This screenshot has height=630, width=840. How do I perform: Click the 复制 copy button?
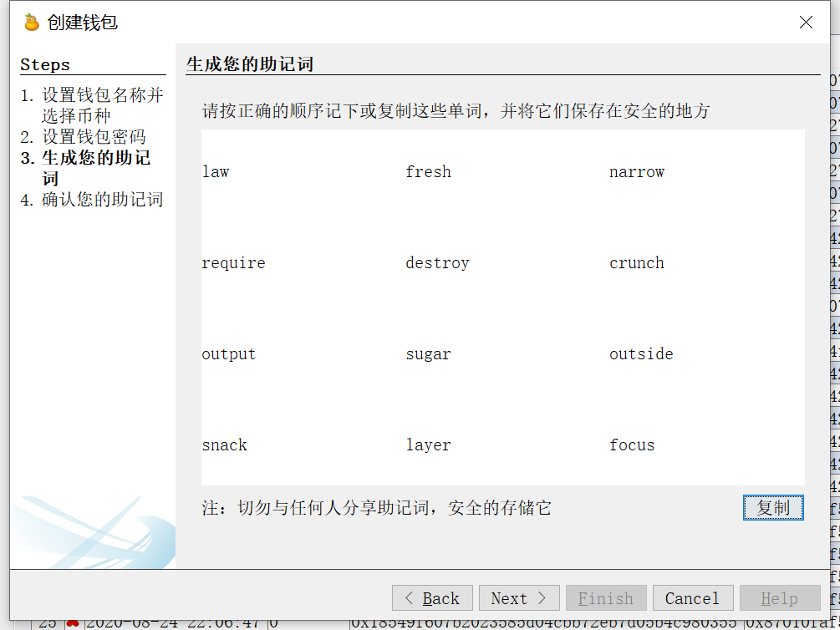point(773,507)
